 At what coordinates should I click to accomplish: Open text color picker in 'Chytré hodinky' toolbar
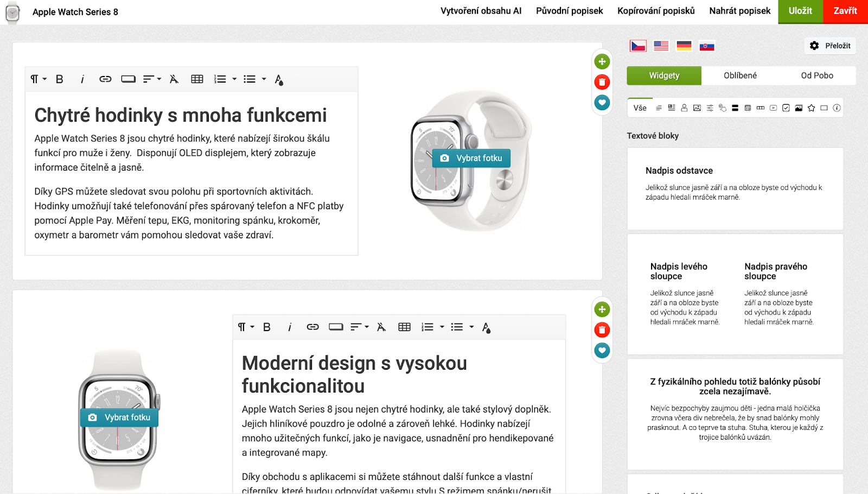278,80
